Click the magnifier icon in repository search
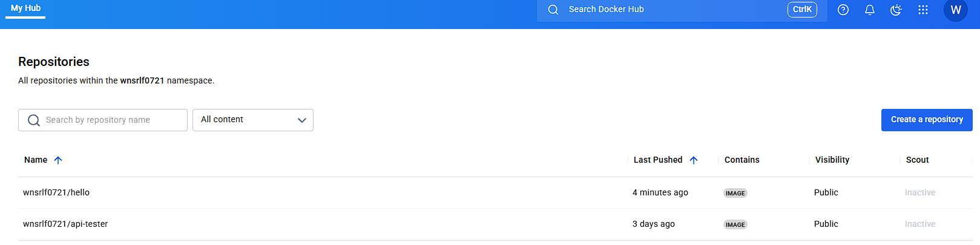This screenshot has height=245, width=980. [x=34, y=120]
